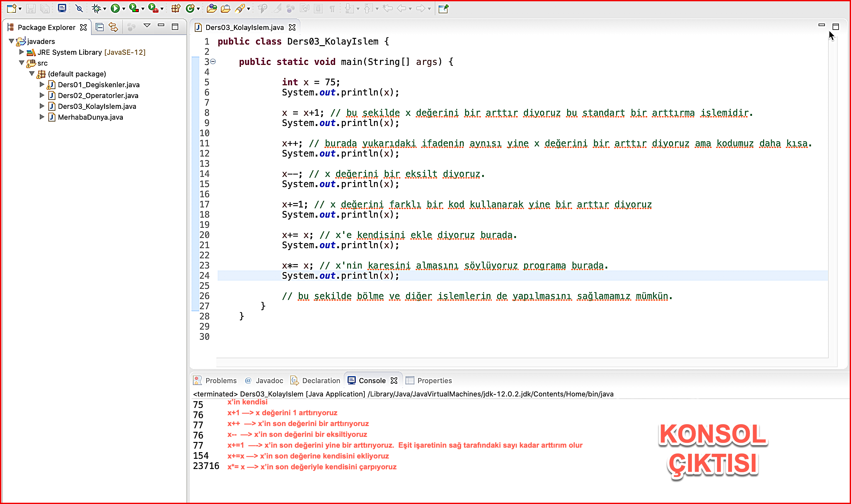Close the Package Explorer tab
851x504 pixels.
point(83,27)
